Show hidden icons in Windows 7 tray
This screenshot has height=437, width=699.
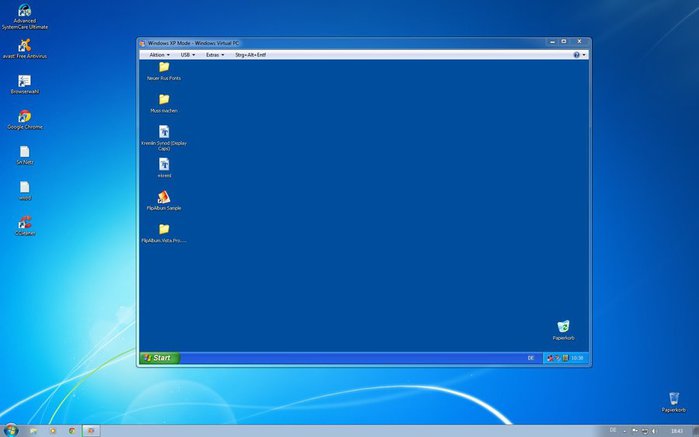point(625,431)
